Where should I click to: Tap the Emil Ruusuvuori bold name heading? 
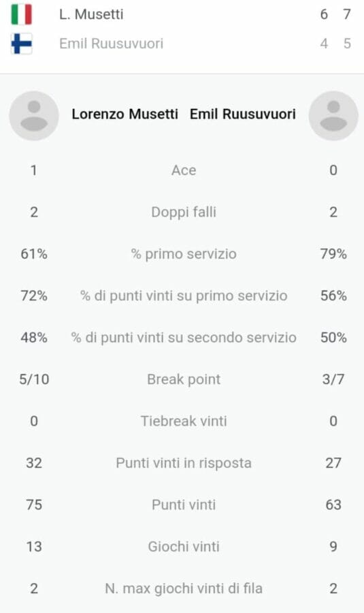[x=242, y=114]
